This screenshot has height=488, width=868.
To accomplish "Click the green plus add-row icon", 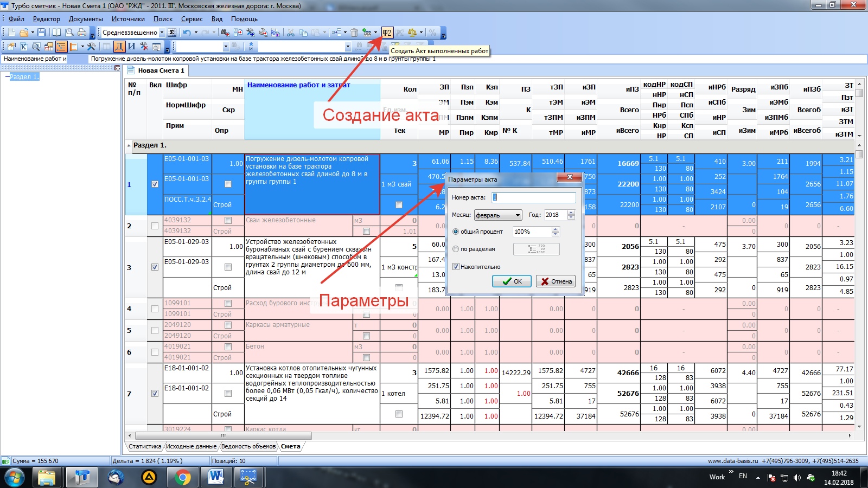I will point(367,33).
